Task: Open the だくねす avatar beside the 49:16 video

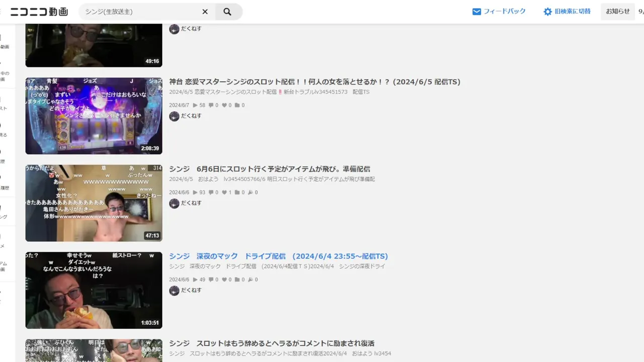Action: (x=174, y=29)
